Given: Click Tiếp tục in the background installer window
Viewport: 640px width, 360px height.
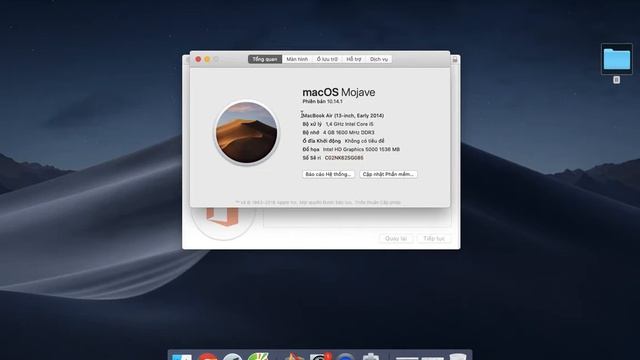Looking at the screenshot, I should coord(434,238).
